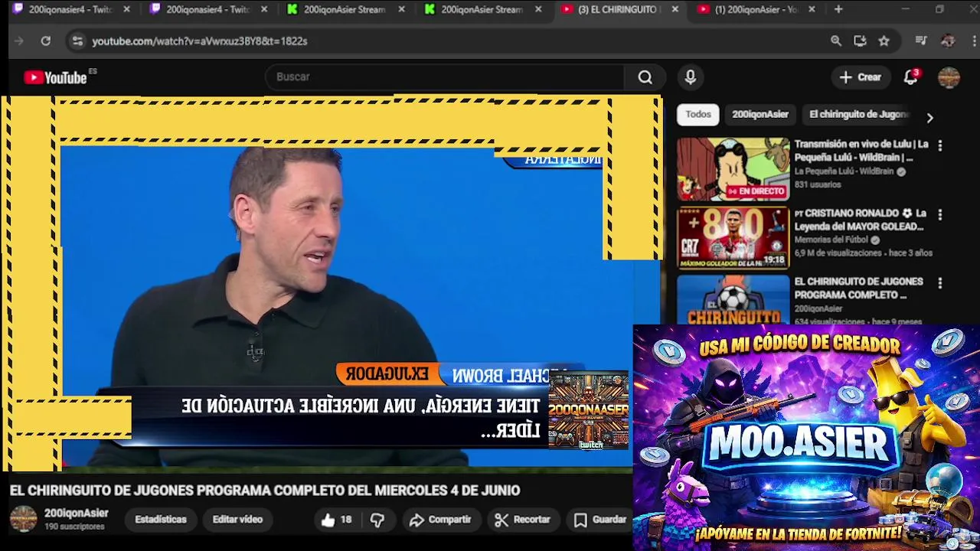The height and width of the screenshot is (551, 980).
Task: Click '831 usuarios' viewer count
Action: 818,185
